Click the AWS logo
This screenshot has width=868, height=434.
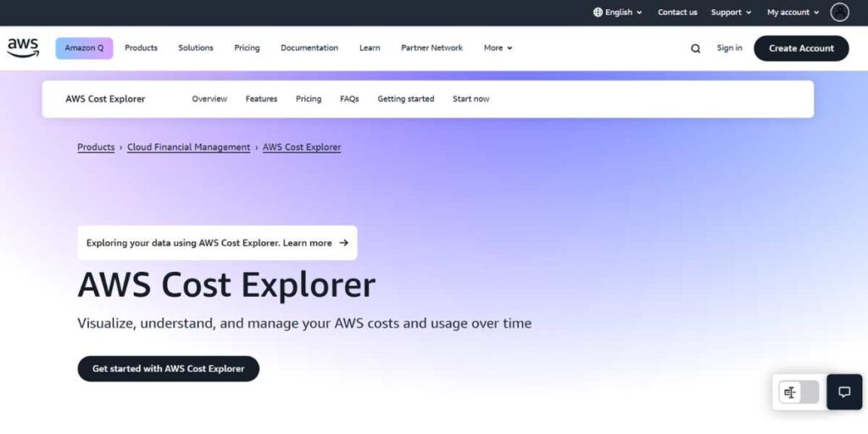[23, 48]
